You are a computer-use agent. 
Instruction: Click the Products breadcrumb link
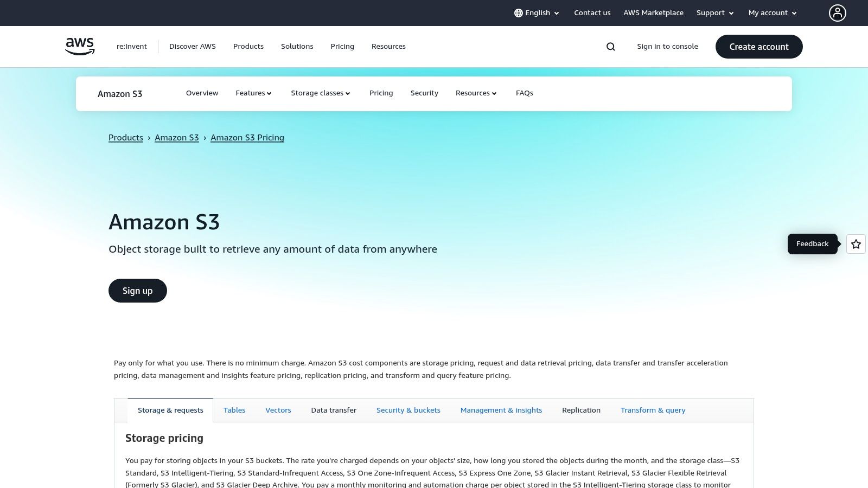tap(125, 137)
